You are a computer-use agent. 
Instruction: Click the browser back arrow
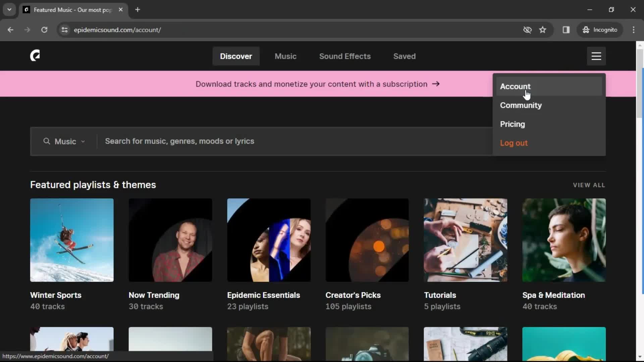pos(10,30)
